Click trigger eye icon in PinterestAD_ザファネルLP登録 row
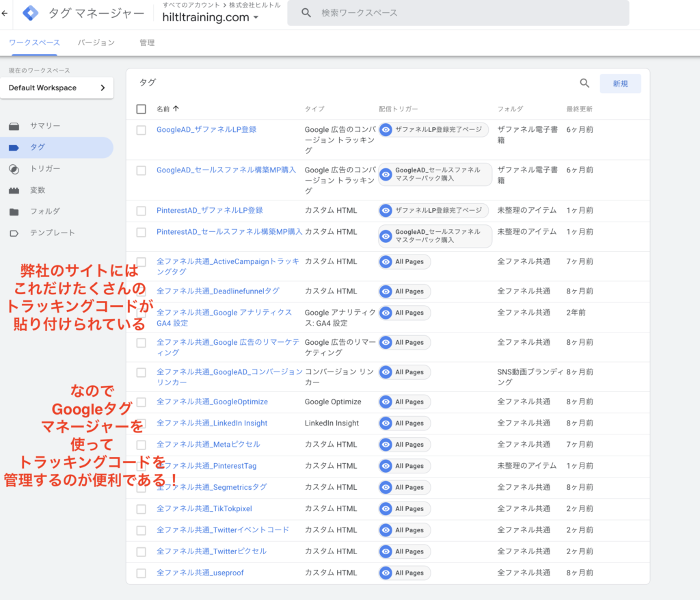 coord(386,211)
